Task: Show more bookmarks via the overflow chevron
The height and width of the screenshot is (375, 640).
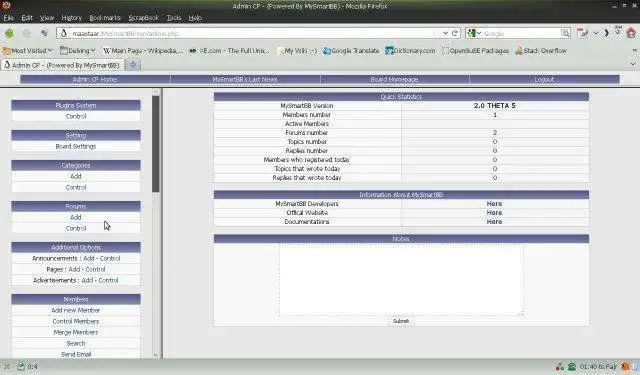Action: 634,50
